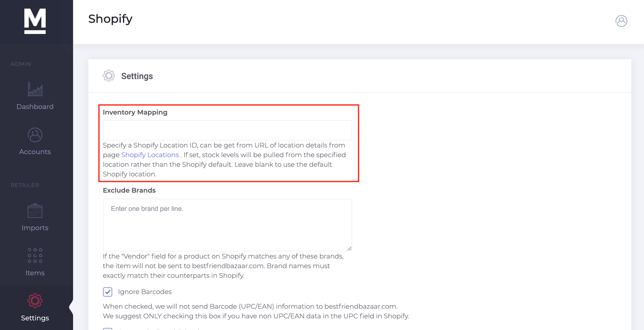Image resolution: width=644 pixels, height=330 pixels.
Task: Go to Settings menu label
Action: 35,318
